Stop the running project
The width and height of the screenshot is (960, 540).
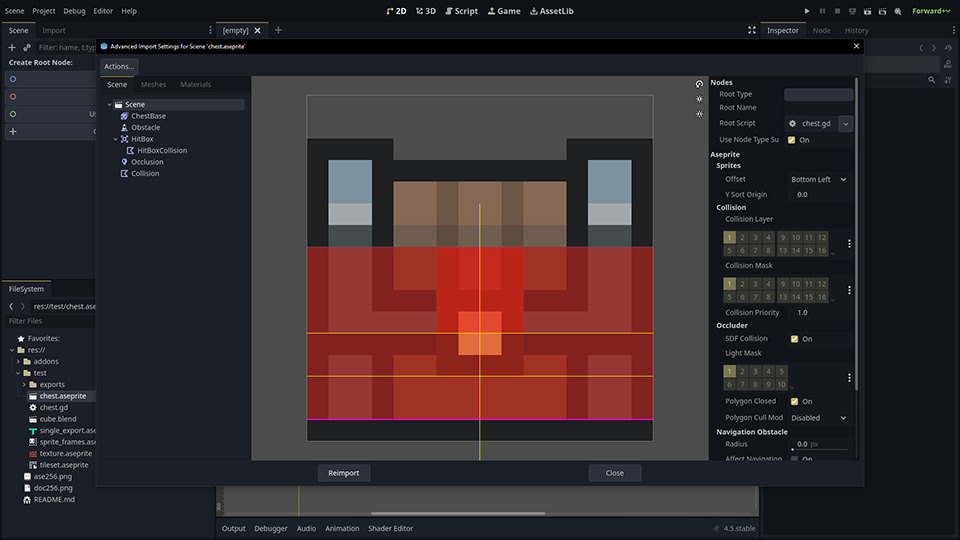pos(837,11)
